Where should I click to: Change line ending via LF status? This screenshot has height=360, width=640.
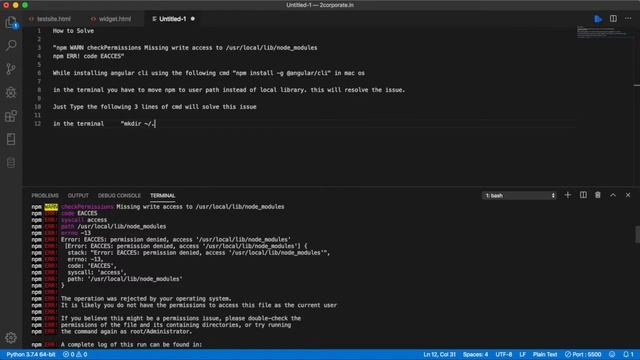pos(522,354)
